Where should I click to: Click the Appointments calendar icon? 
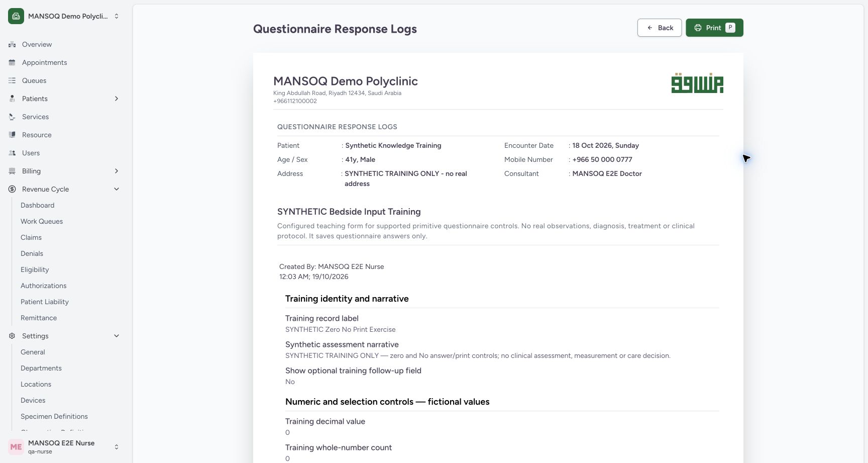[12, 62]
